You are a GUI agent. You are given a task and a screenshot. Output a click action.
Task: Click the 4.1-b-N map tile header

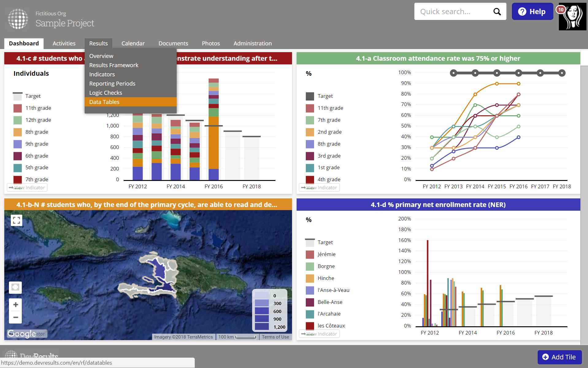pos(148,205)
